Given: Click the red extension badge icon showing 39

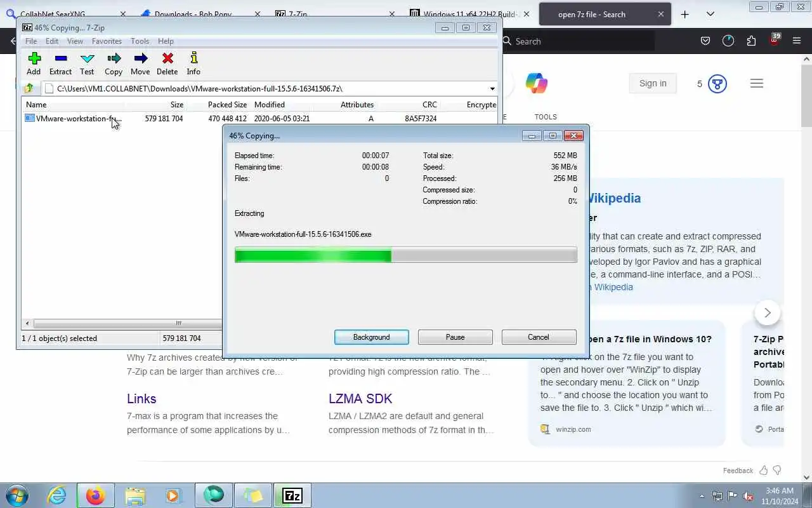Looking at the screenshot, I should [x=775, y=40].
